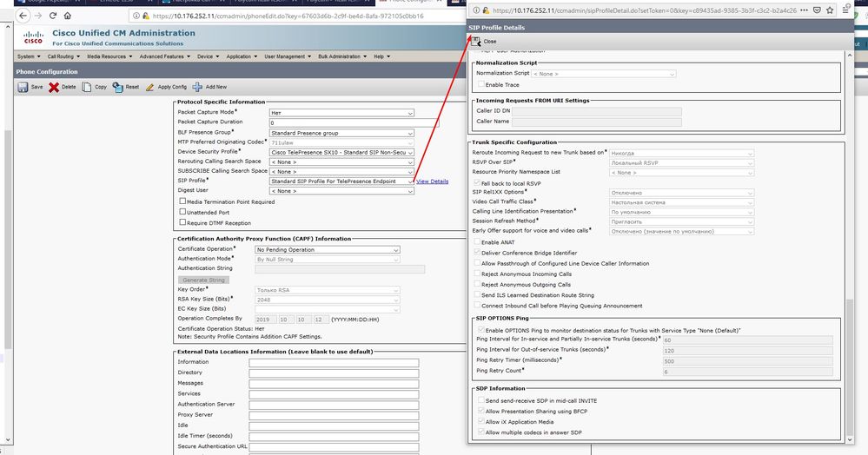Click Save button label in toolbar
This screenshot has height=455, width=868.
pos(36,87)
